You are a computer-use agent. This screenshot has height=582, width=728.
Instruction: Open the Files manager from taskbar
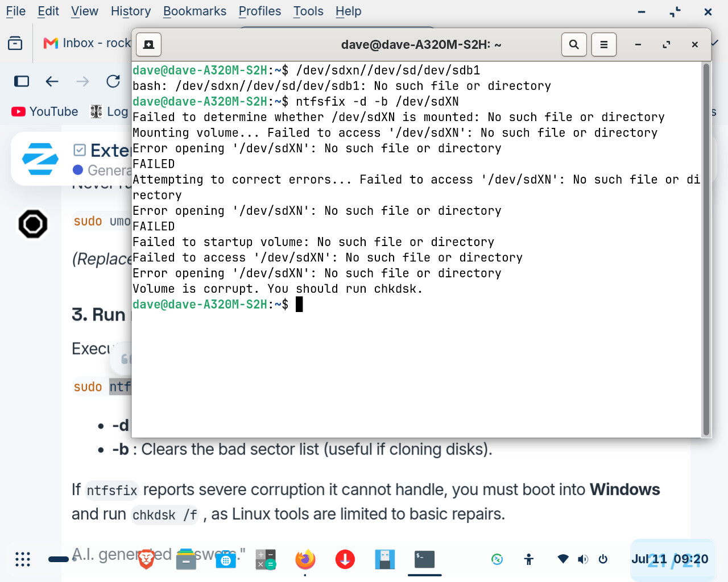[186, 559]
